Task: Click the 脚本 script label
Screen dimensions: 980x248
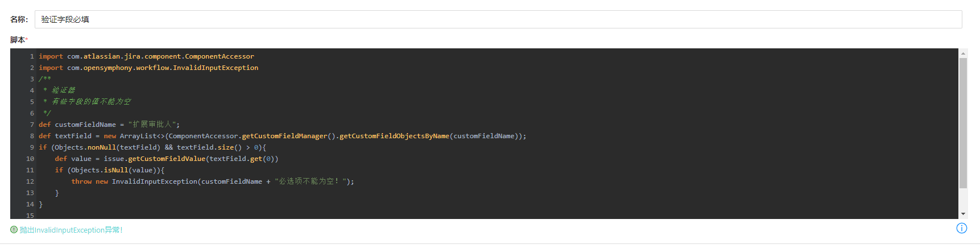Action: pyautogui.click(x=17, y=40)
